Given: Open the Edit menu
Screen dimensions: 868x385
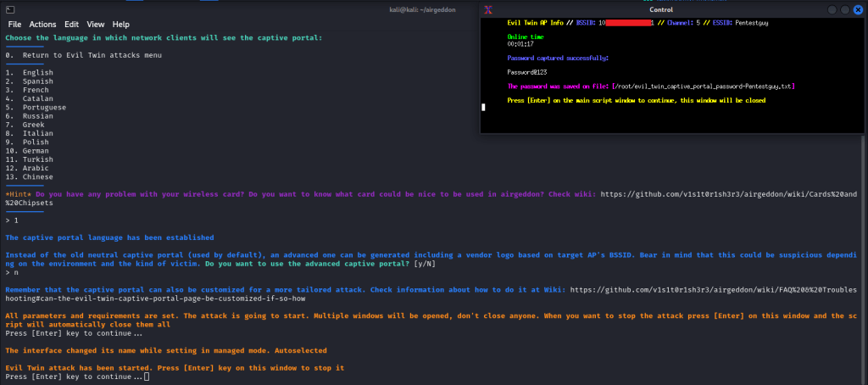Looking at the screenshot, I should click(71, 25).
